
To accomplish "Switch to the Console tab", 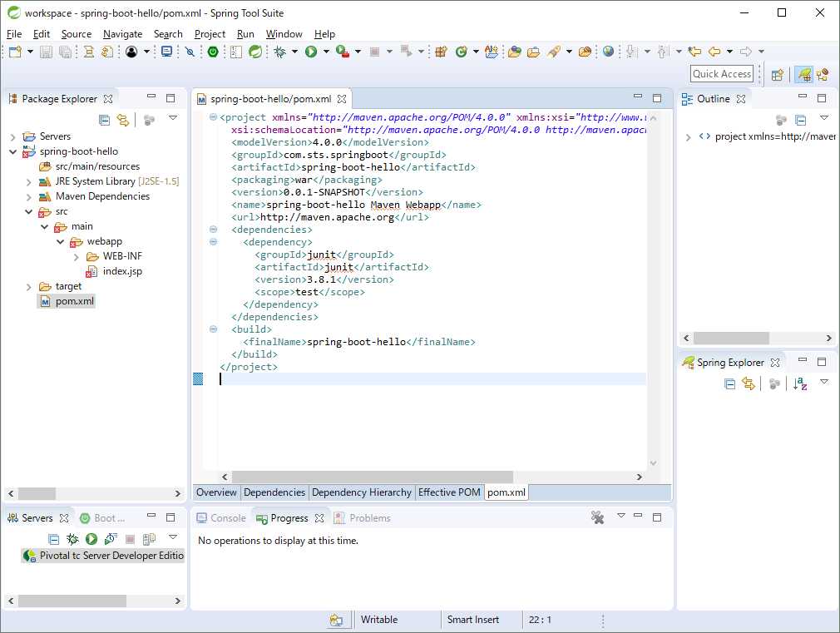I will 221,517.
